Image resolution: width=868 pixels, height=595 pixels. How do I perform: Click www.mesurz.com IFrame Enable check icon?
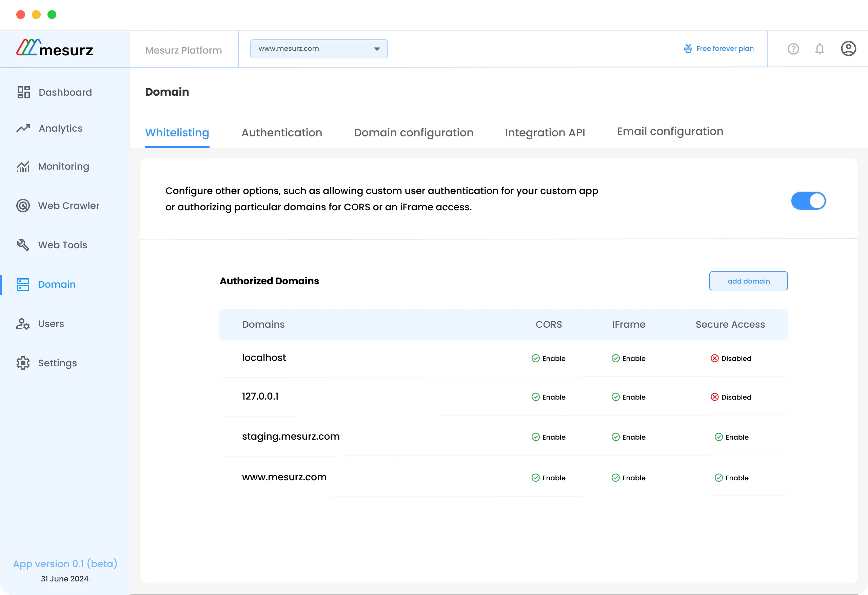tap(615, 478)
